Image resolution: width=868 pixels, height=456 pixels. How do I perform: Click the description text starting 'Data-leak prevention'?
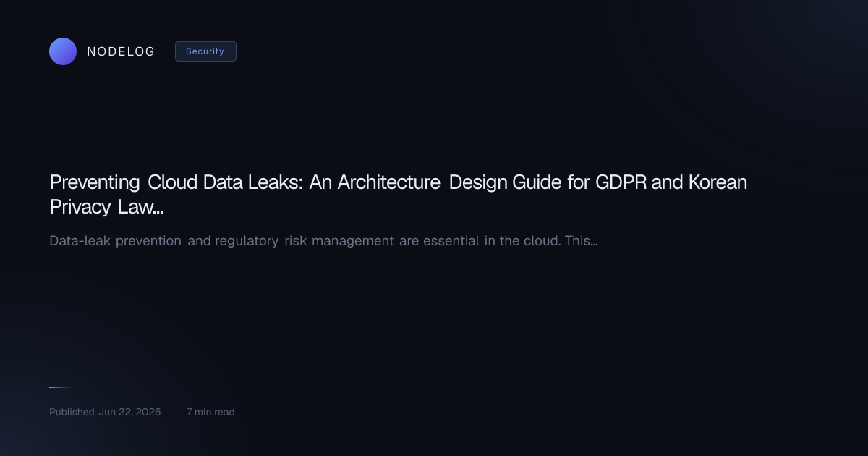[323, 240]
